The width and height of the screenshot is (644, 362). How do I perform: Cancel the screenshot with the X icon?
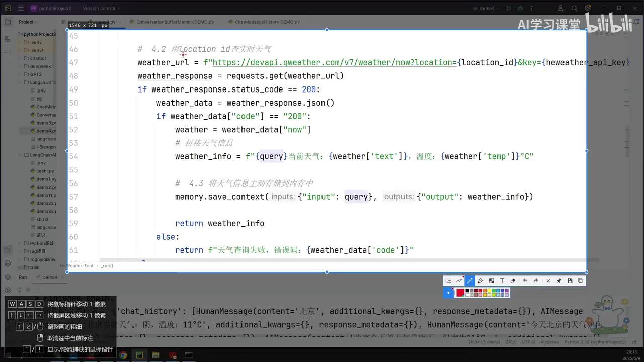click(548, 281)
